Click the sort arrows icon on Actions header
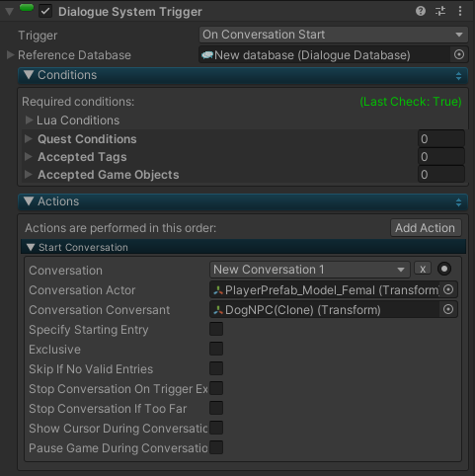This screenshot has height=476, width=475. (458, 202)
